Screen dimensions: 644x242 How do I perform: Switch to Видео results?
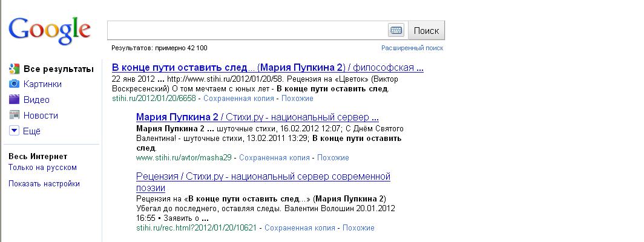point(36,100)
